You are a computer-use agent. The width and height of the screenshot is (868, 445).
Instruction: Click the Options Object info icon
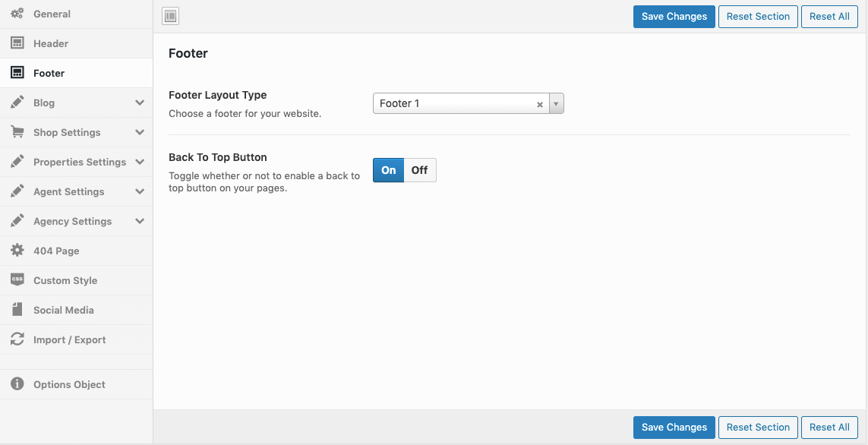[17, 384]
